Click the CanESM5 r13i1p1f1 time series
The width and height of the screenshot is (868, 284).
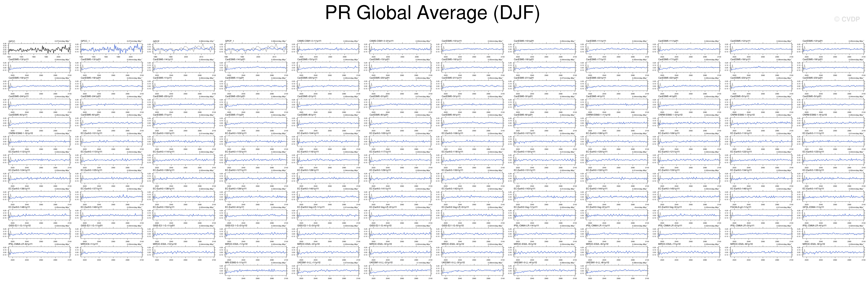[39, 68]
